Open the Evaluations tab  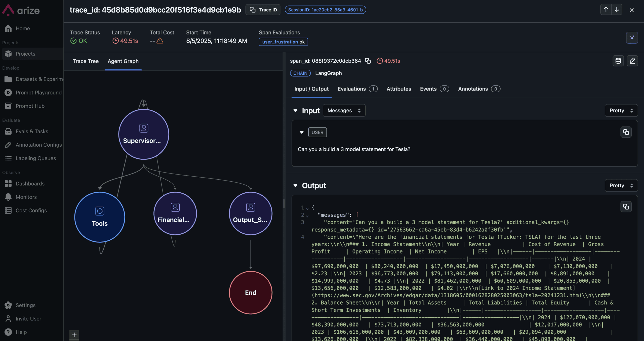(357, 89)
